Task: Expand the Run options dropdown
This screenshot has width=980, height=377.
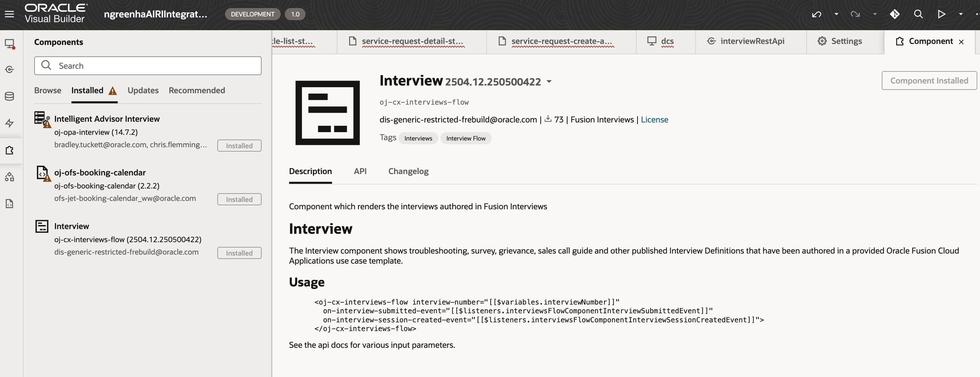Action: coord(961,14)
